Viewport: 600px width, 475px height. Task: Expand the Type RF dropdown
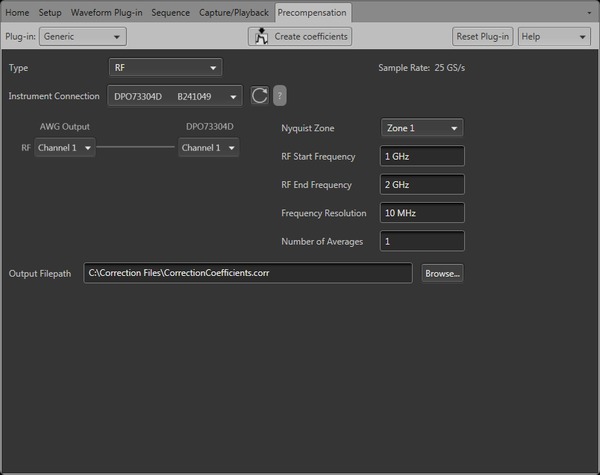tap(165, 68)
